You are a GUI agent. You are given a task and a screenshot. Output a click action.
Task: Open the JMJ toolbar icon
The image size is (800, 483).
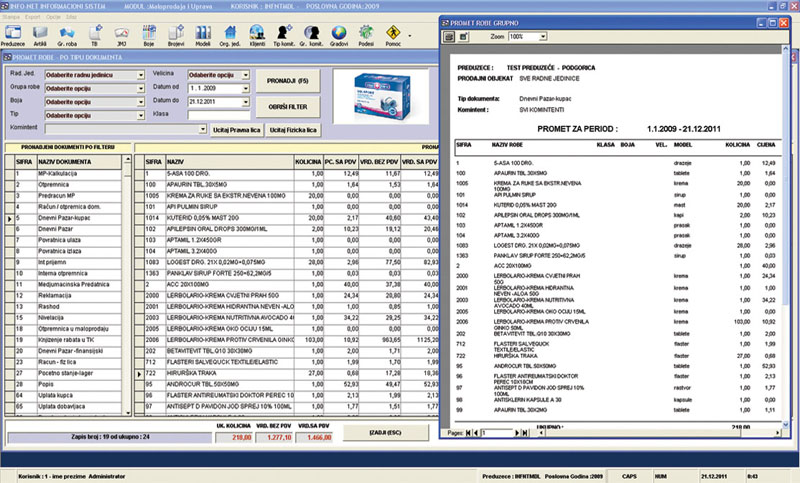click(121, 36)
